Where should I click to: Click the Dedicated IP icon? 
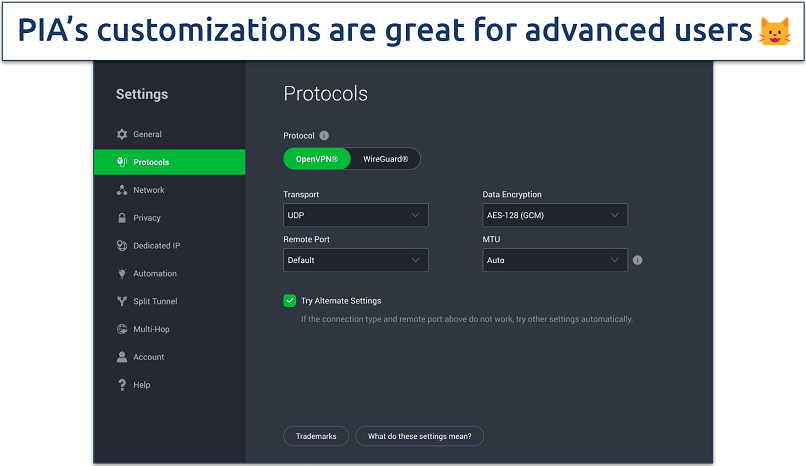[x=122, y=246]
